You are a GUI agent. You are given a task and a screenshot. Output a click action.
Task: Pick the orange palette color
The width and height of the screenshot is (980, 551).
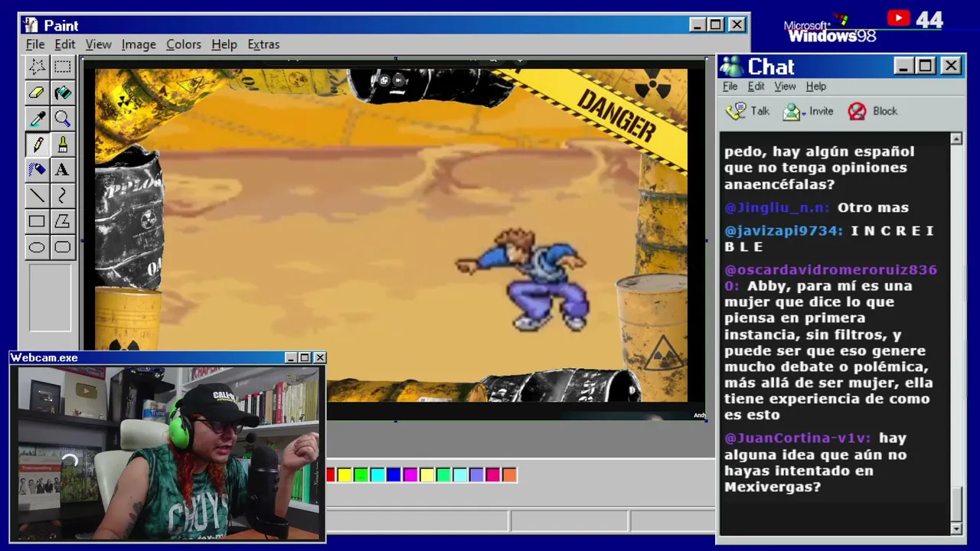tap(509, 475)
